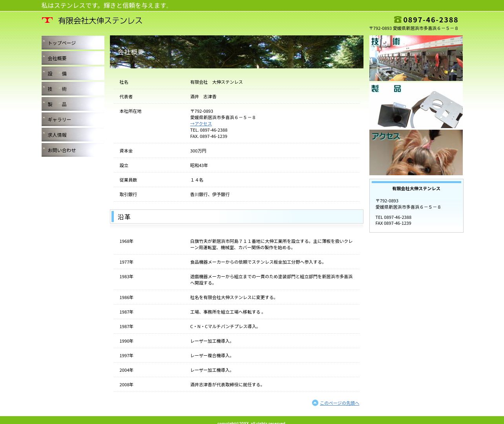The width and height of the screenshot is (504, 424).
Task: Open the ギャラリー menu item
Action: (73, 119)
